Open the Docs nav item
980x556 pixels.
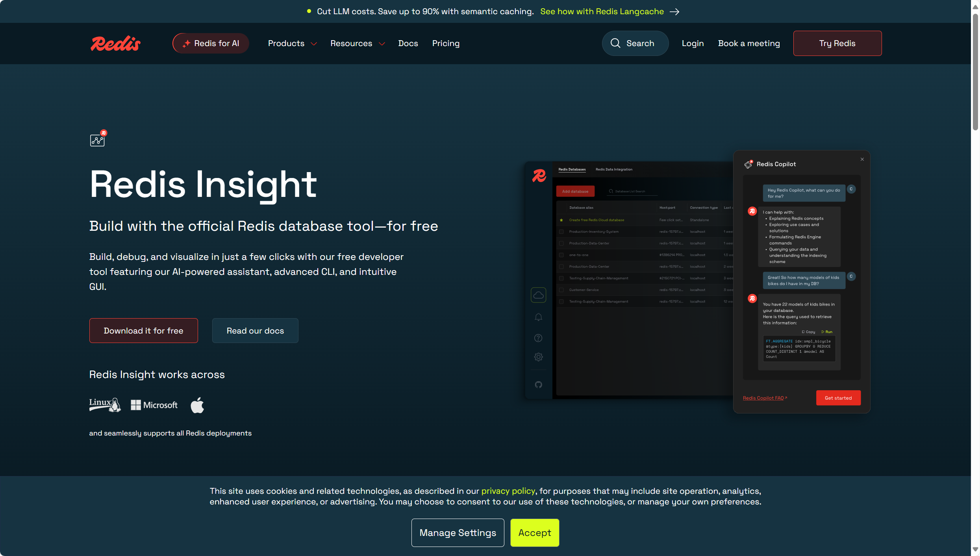[408, 43]
